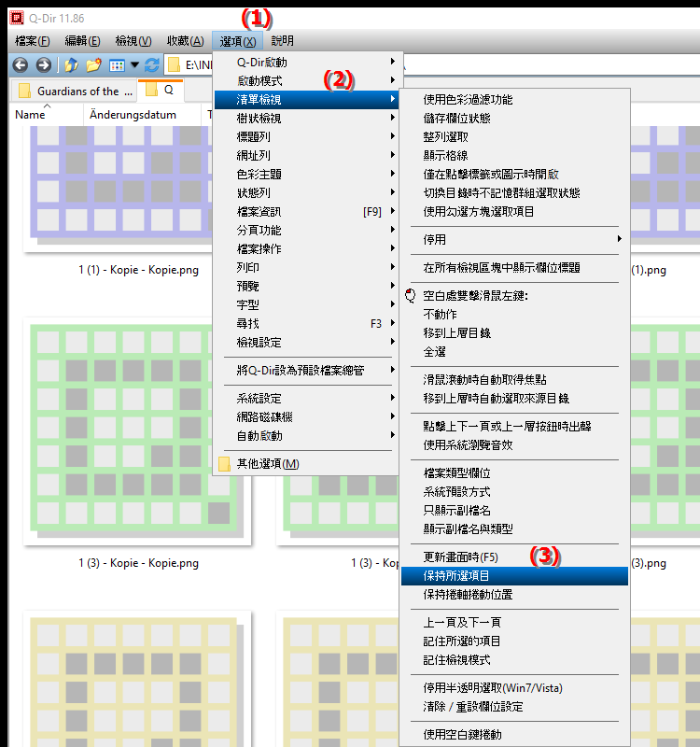Image resolution: width=700 pixels, height=747 pixels.
Task: Switch to the Guardians of the... tab
Action: (75, 91)
